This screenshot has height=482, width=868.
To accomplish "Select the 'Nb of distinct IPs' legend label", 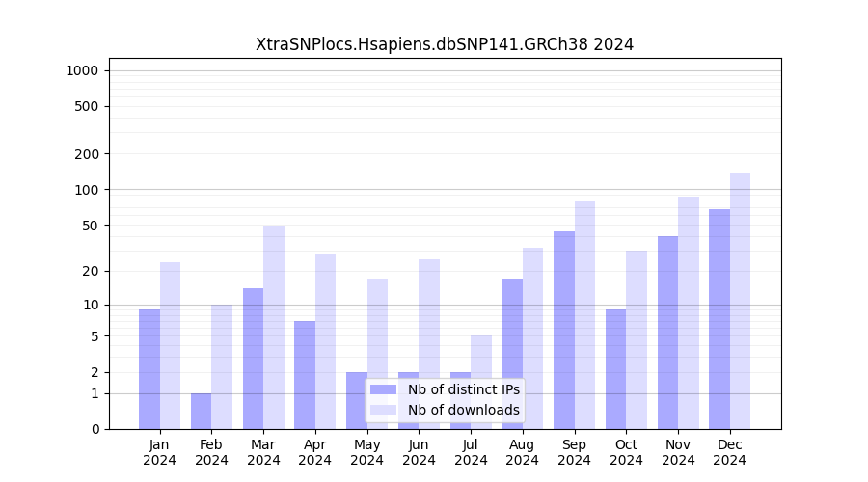I will tap(463, 389).
